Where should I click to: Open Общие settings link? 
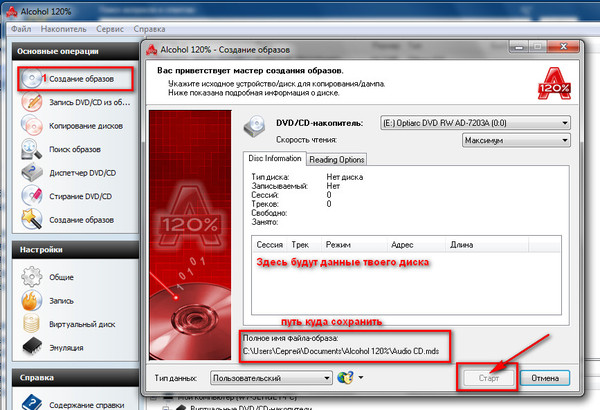tap(61, 277)
